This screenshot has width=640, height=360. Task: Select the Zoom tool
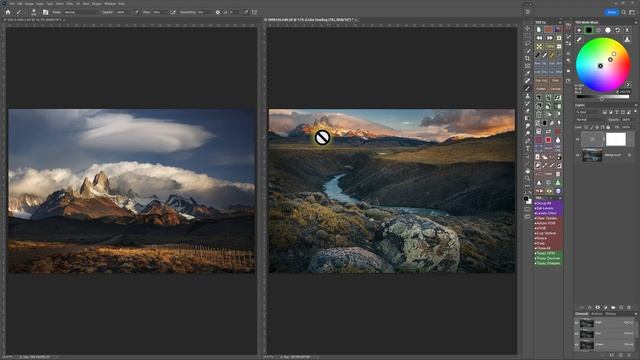(x=527, y=178)
